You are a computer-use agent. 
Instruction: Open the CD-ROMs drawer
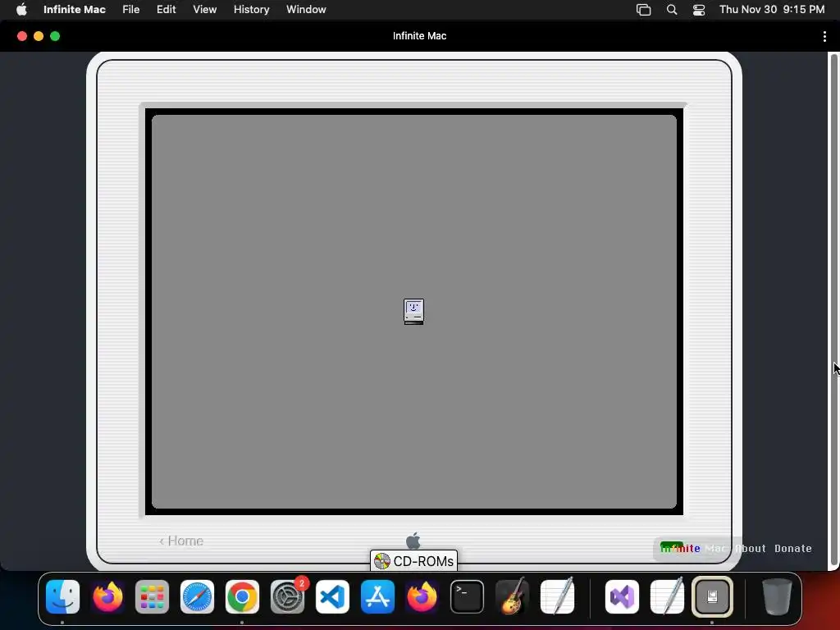pos(413,561)
